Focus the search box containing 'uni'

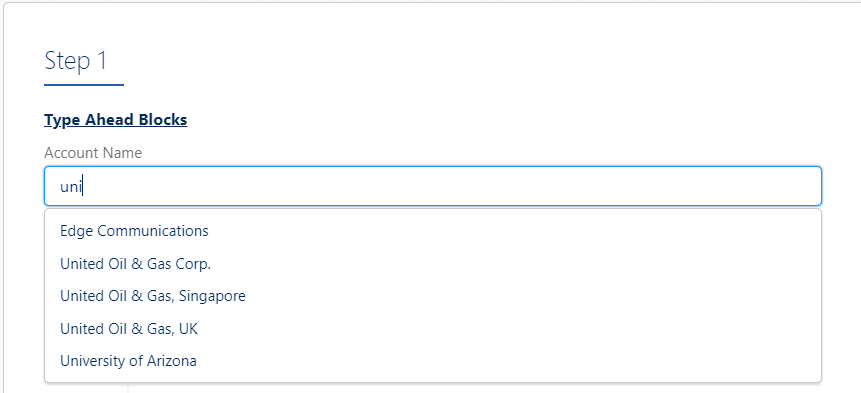(x=433, y=187)
